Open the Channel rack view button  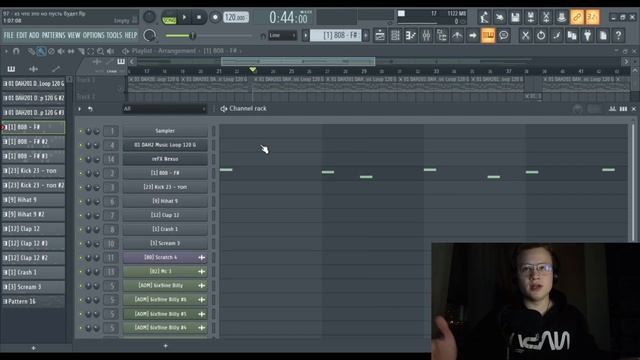(395, 36)
